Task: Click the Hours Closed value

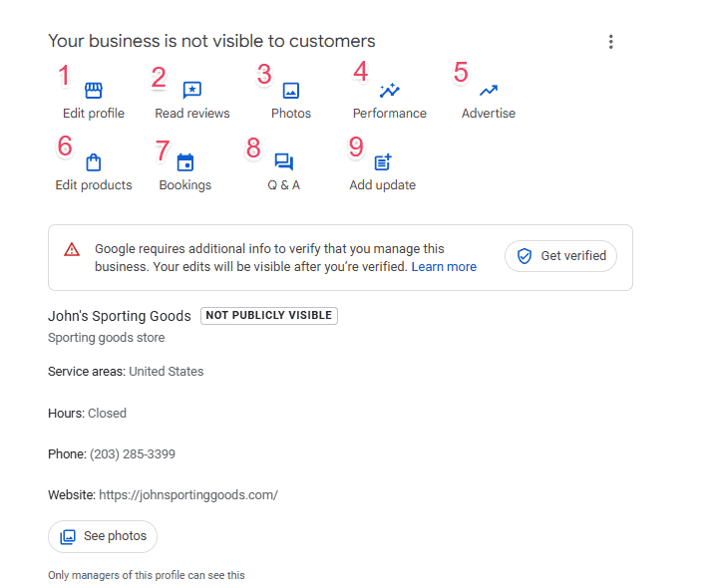Action: 107,414
